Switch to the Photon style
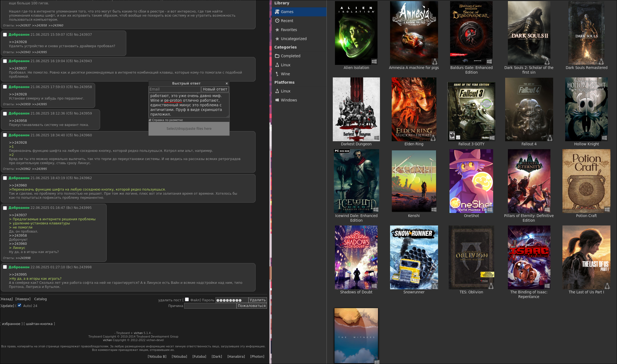The height and width of the screenshot is (364, 617). (x=257, y=357)
